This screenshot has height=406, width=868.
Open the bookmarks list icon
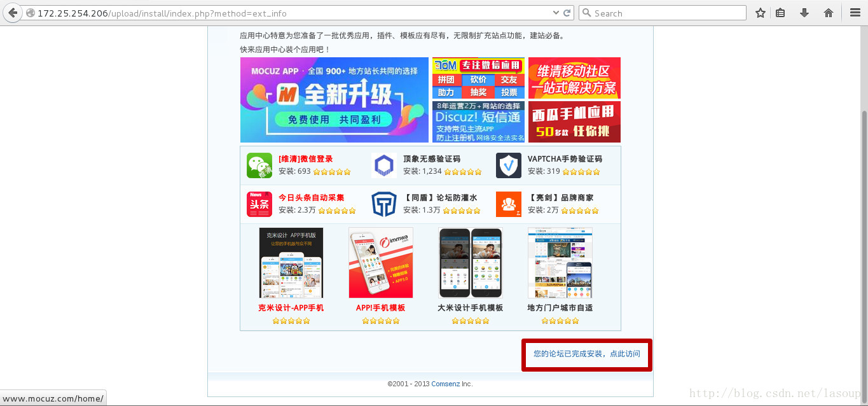pyautogui.click(x=780, y=13)
